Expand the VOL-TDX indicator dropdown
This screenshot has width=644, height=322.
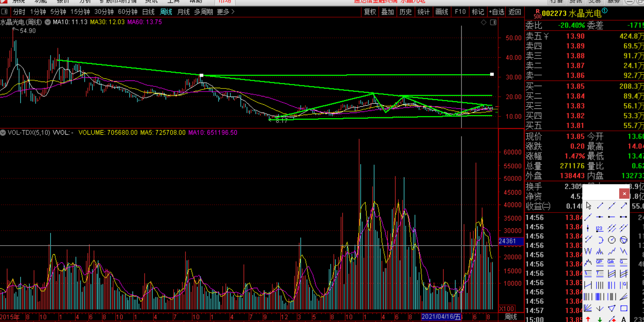3,133
